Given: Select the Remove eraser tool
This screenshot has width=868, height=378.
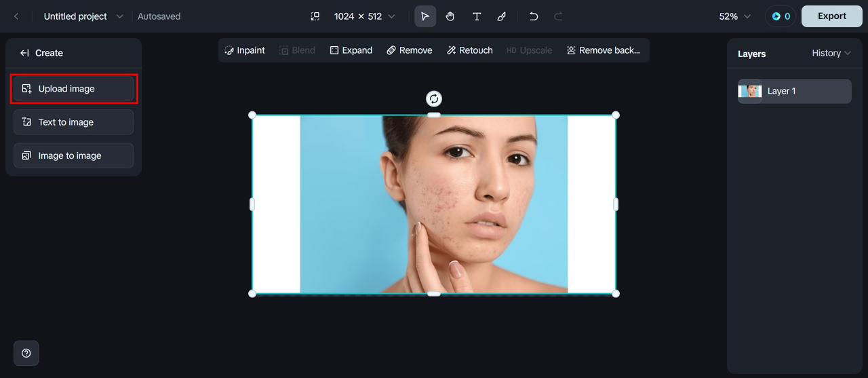Looking at the screenshot, I should pos(410,50).
